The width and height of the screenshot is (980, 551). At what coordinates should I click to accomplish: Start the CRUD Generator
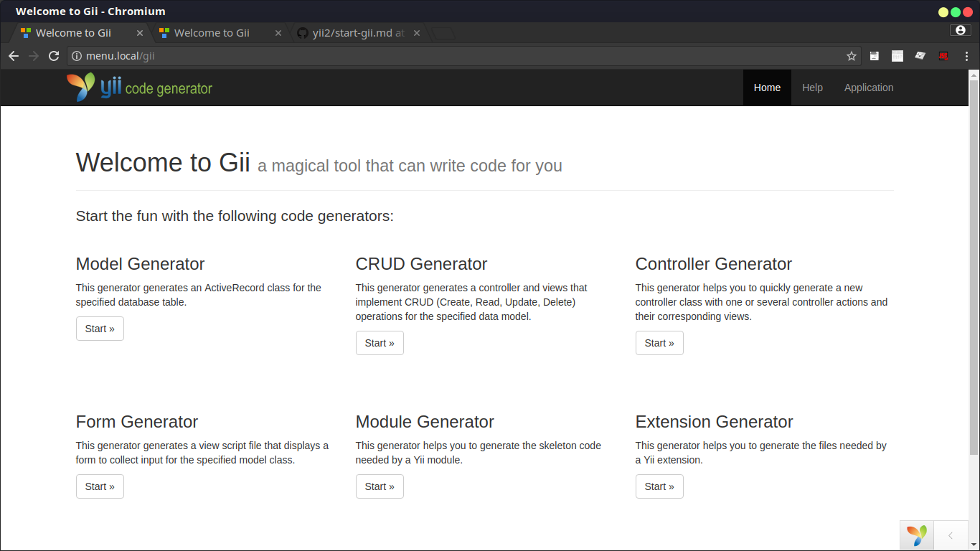pyautogui.click(x=380, y=343)
